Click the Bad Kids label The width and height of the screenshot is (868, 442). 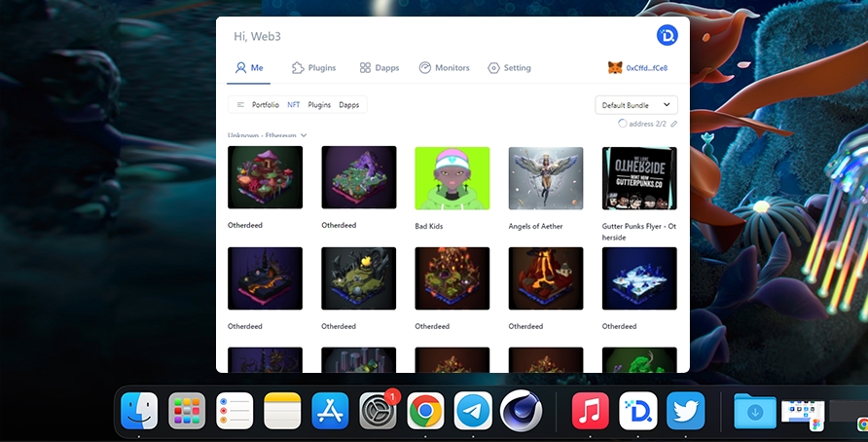pos(428,226)
